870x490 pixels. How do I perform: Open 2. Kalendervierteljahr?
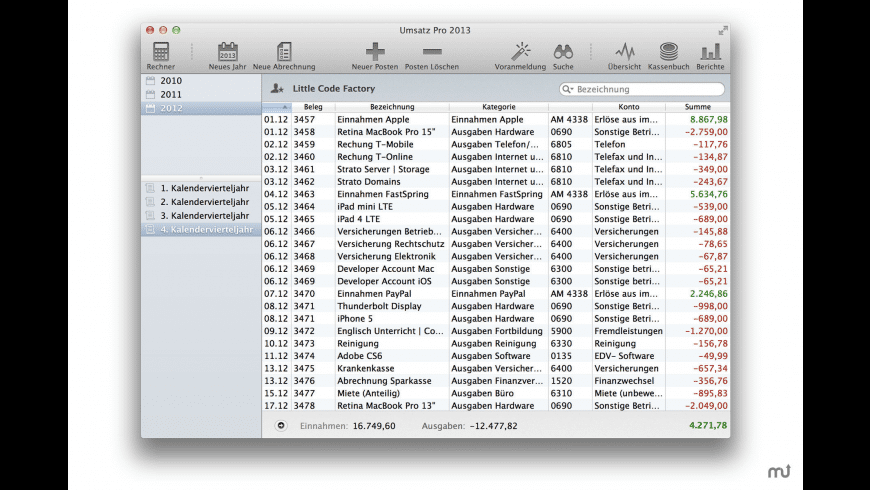click(x=201, y=202)
